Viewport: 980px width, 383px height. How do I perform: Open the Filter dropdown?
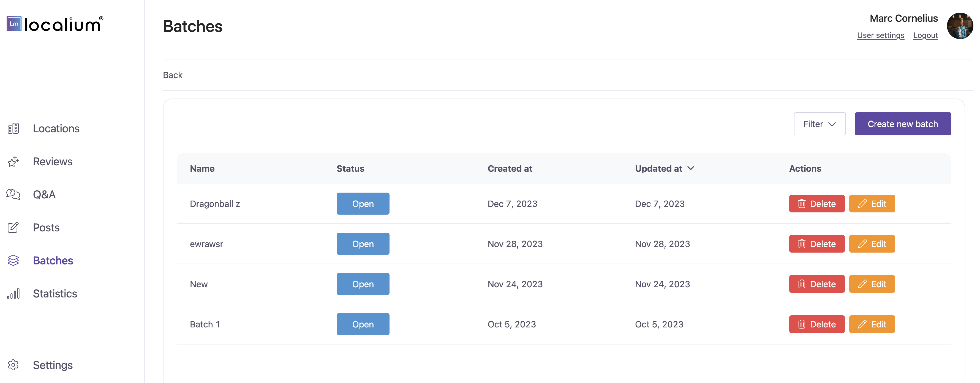coord(820,124)
